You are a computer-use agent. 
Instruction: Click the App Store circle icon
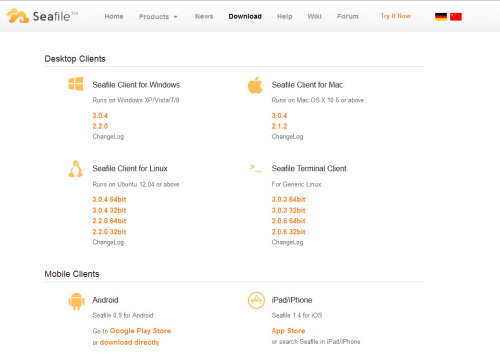point(256,300)
